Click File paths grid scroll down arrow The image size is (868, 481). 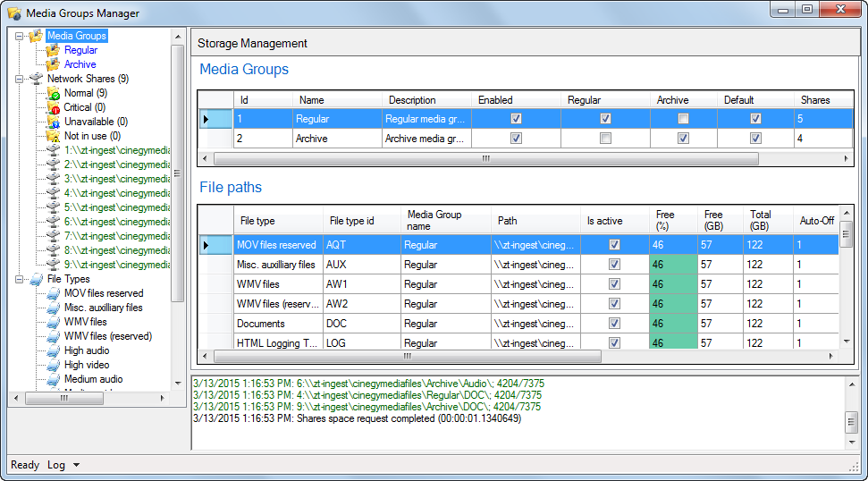pyautogui.click(x=847, y=342)
